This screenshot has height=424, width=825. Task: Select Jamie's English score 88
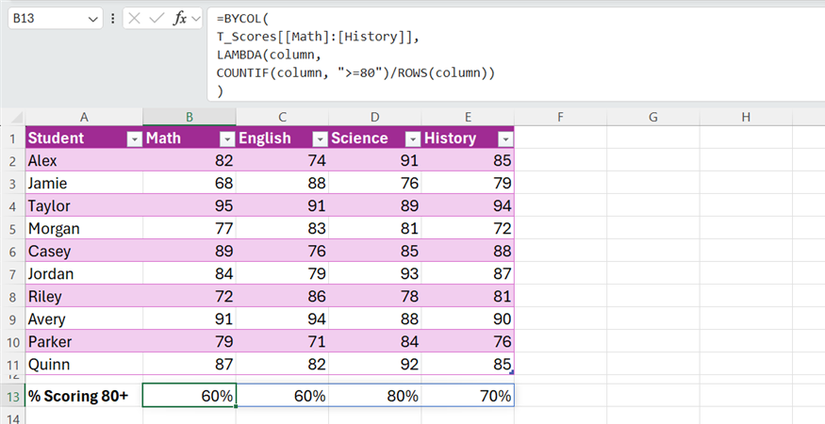coord(283,184)
